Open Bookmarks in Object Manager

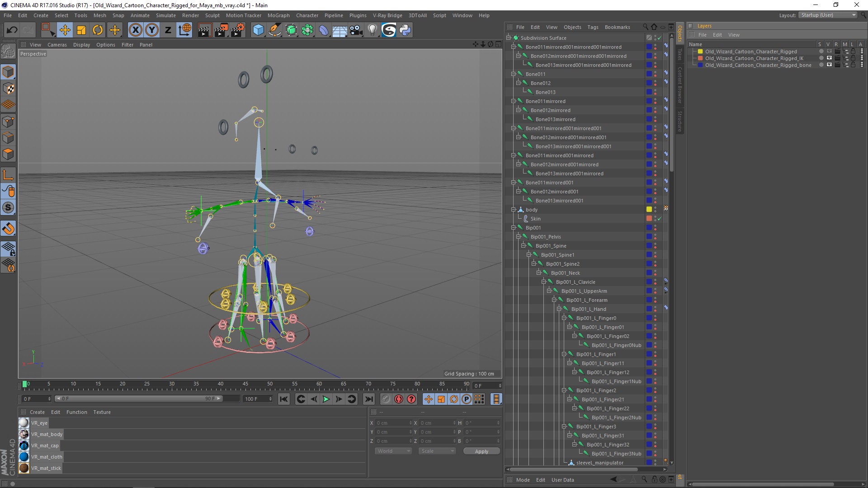click(x=617, y=27)
